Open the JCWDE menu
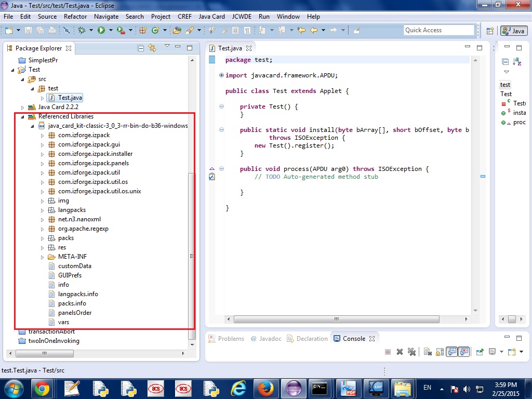 tap(242, 16)
